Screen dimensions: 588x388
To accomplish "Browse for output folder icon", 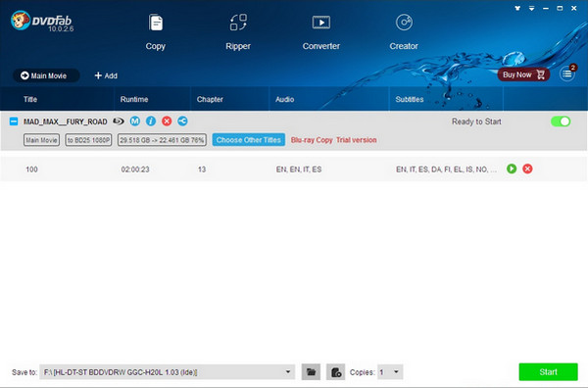I will [311, 372].
